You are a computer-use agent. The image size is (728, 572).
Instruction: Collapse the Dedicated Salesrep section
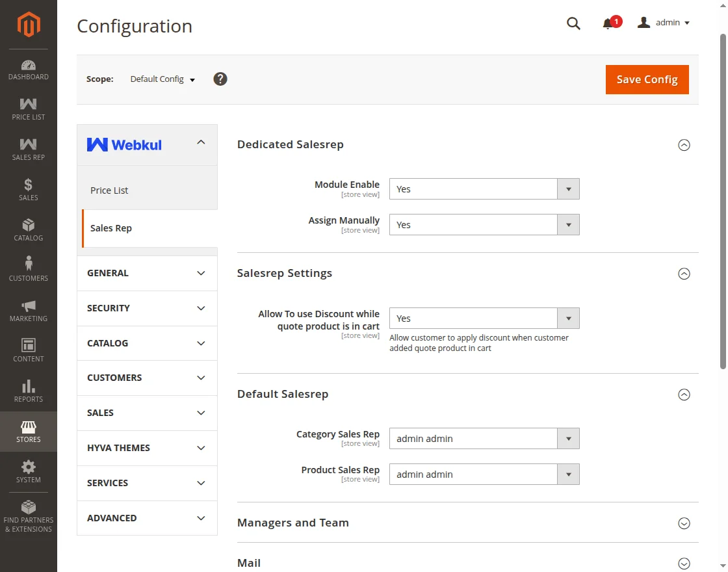click(x=684, y=145)
